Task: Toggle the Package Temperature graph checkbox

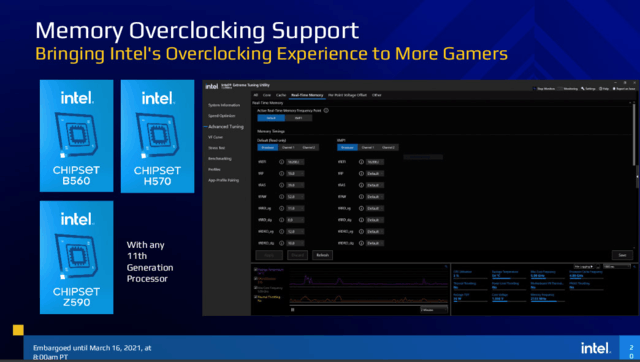Action: (x=256, y=269)
